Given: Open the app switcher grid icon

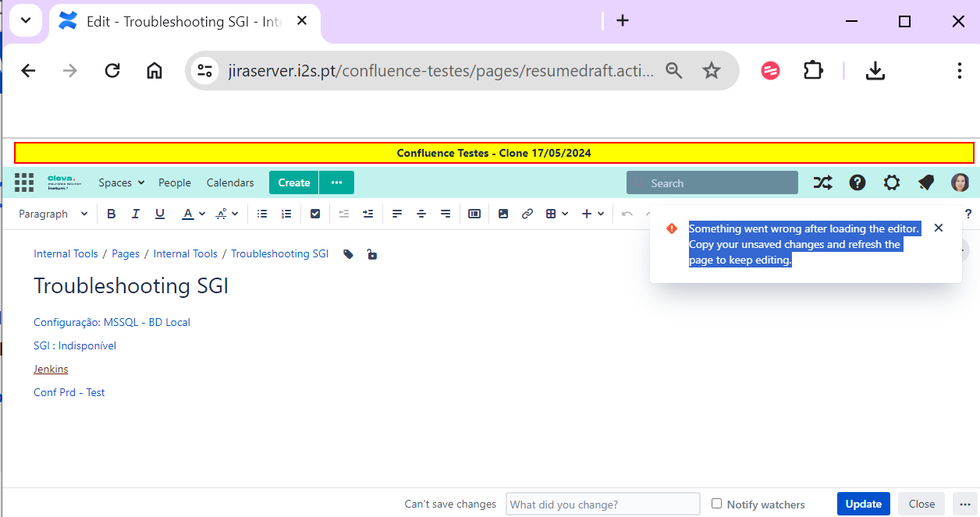Looking at the screenshot, I should (24, 182).
